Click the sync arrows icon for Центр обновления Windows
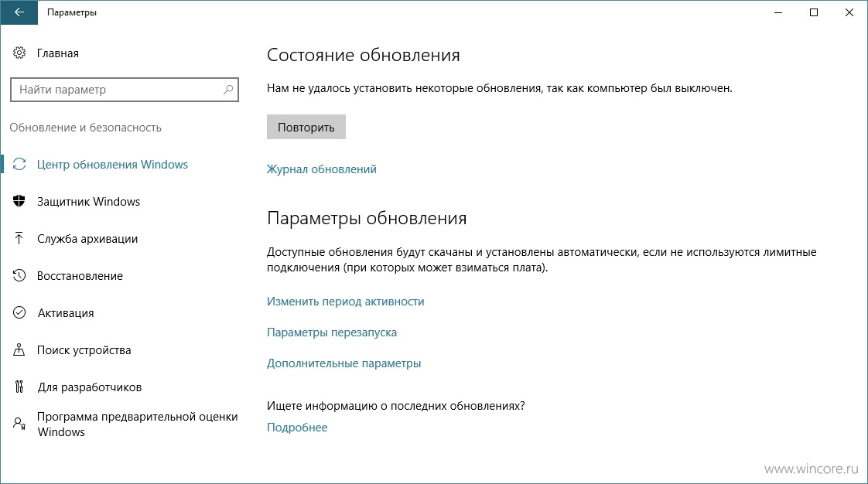This screenshot has width=868, height=484. pyautogui.click(x=19, y=164)
